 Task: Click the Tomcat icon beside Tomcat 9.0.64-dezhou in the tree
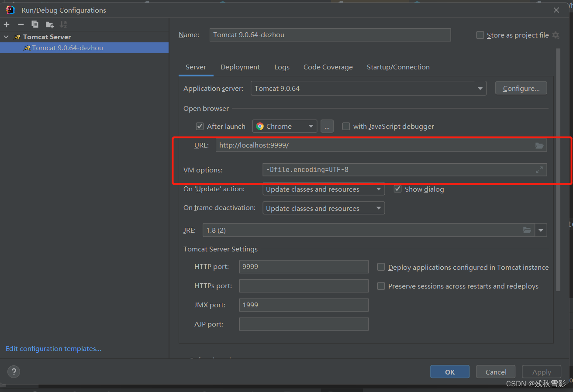[x=27, y=48]
